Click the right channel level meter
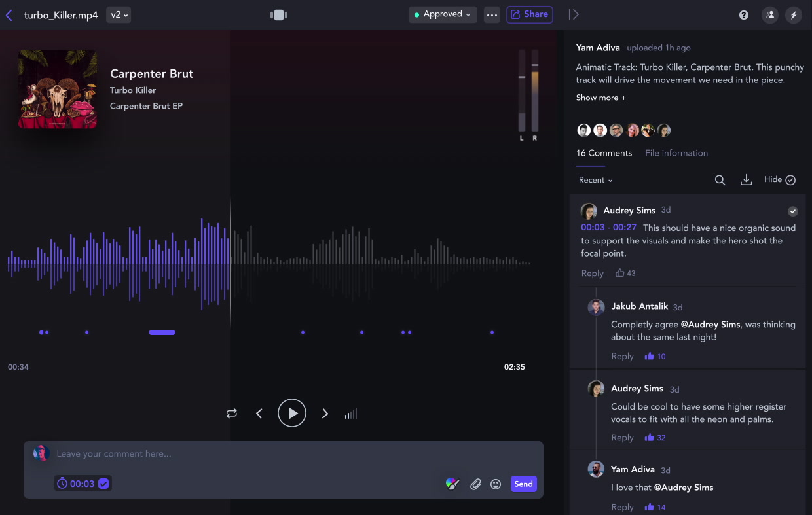Viewport: 812px width, 515px height. point(535,90)
